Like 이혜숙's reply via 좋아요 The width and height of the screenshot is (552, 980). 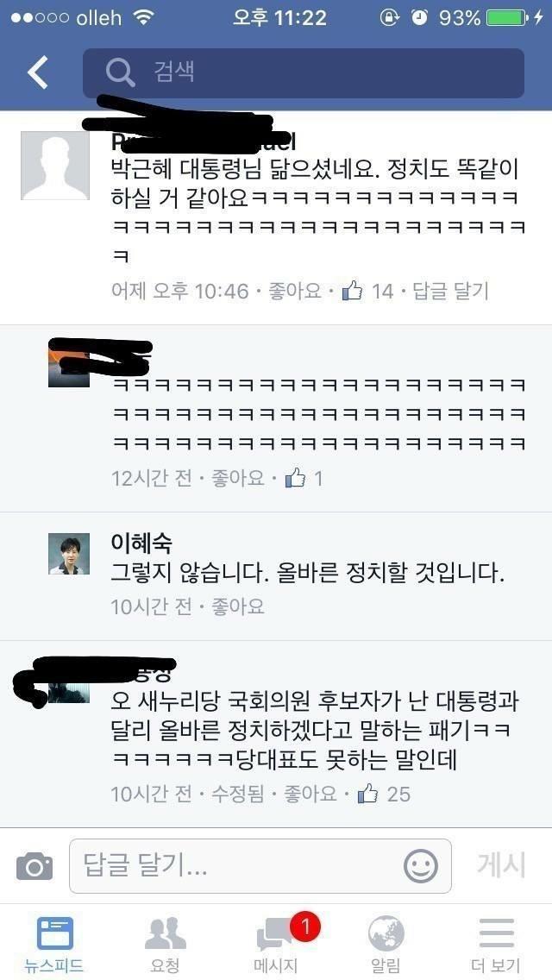238,606
